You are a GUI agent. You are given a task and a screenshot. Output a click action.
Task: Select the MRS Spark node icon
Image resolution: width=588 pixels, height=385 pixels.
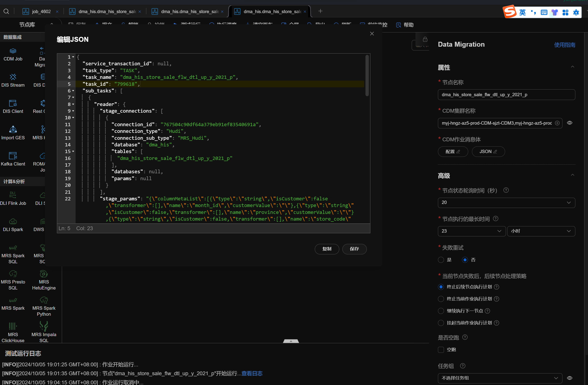tap(13, 300)
